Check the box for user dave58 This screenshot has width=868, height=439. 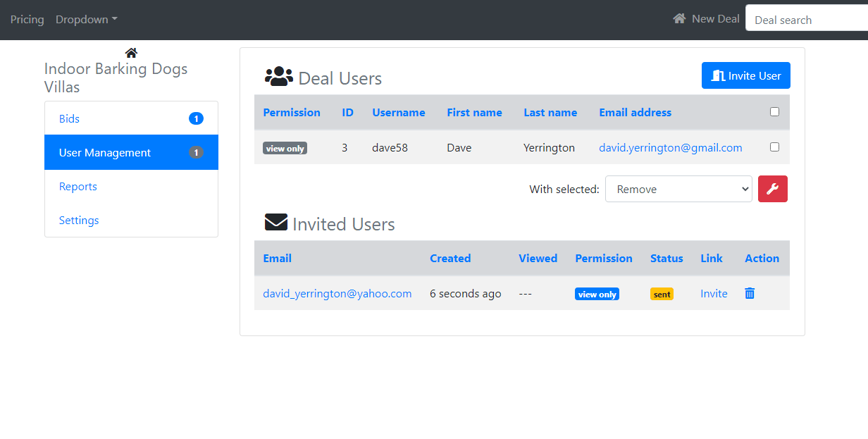(774, 147)
